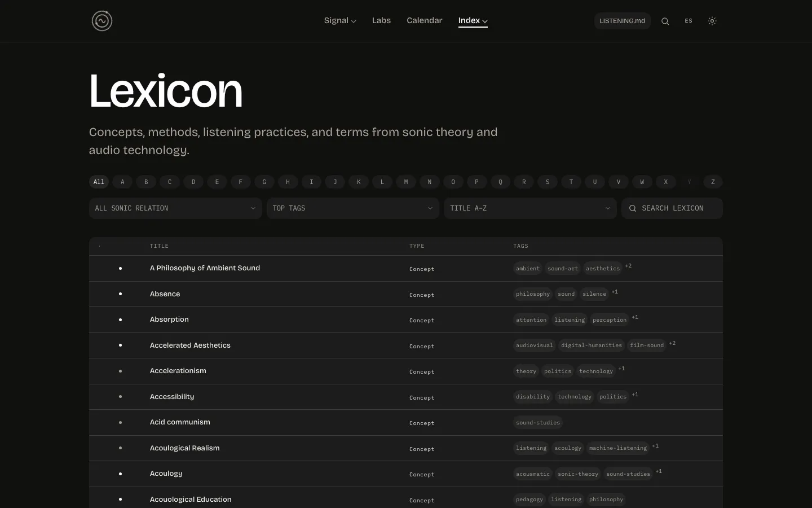This screenshot has height=508, width=812.
Task: Filter lexicon by letter Z
Action: [x=713, y=182]
